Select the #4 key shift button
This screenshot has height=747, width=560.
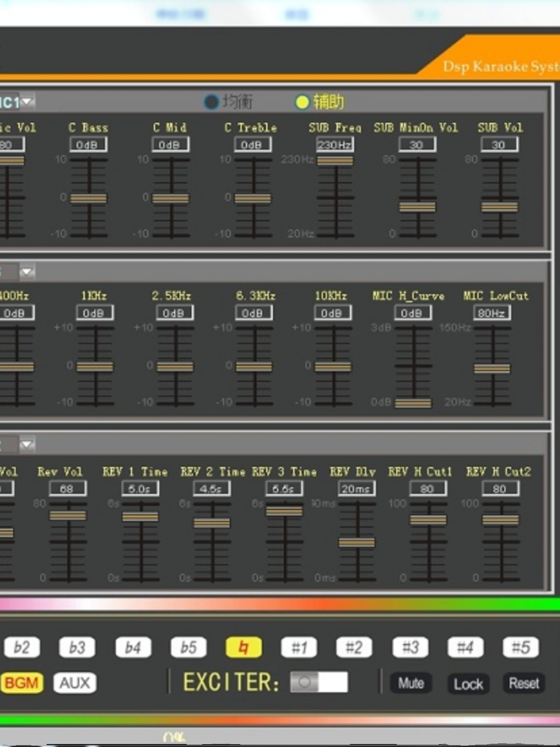[x=465, y=647]
